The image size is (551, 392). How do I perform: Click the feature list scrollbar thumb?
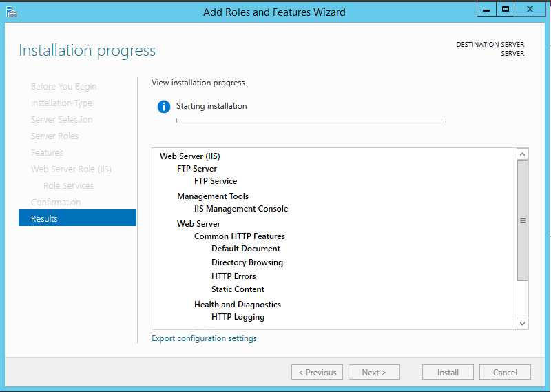[x=523, y=220]
